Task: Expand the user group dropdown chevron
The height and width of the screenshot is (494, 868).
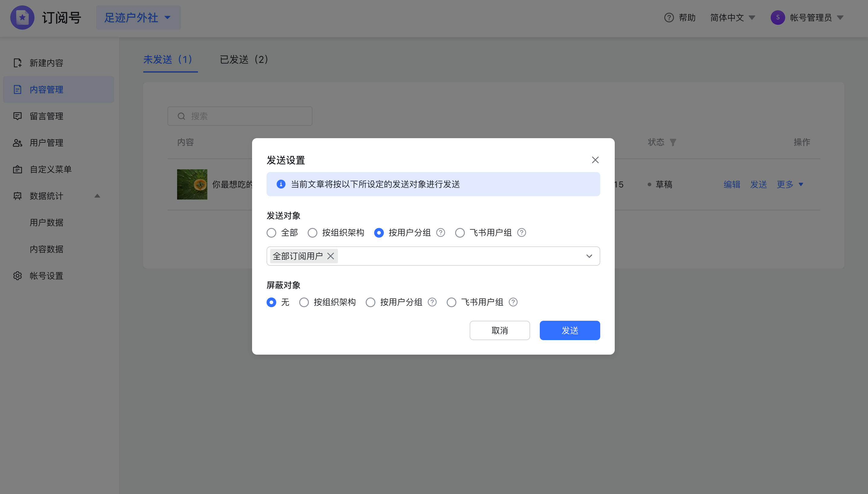Action: 589,256
